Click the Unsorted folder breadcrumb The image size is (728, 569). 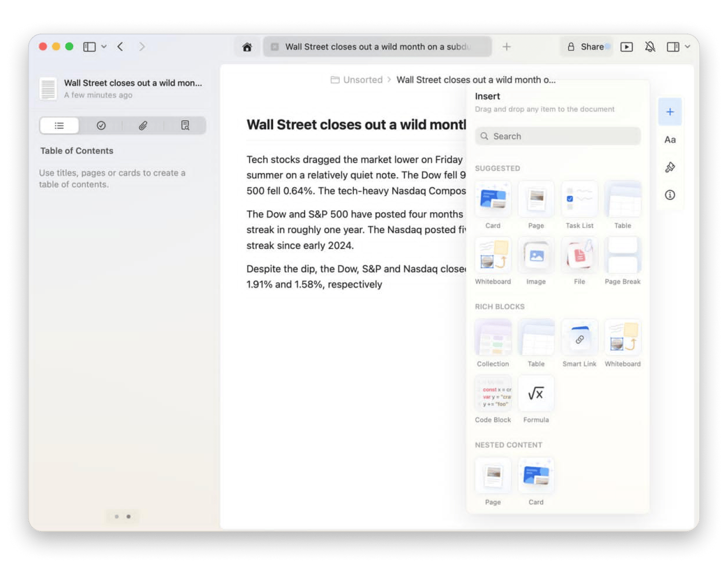[x=357, y=80]
